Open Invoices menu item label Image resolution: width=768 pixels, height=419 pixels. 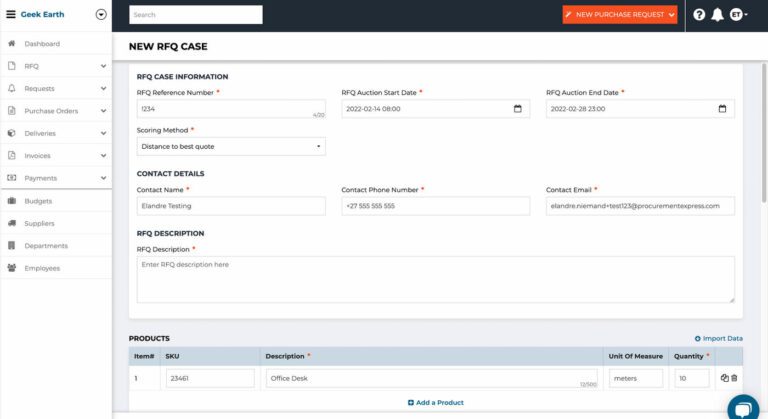(x=37, y=156)
